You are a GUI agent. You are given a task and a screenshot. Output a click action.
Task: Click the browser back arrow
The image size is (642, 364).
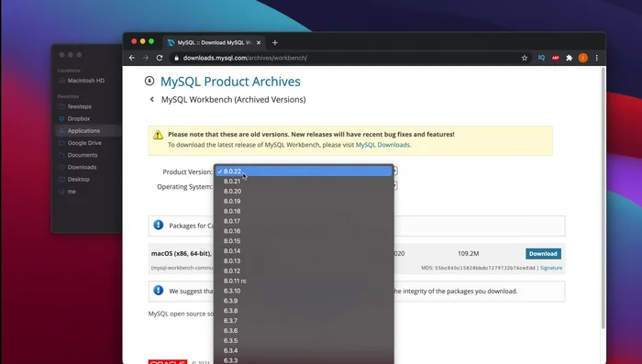[x=132, y=58]
